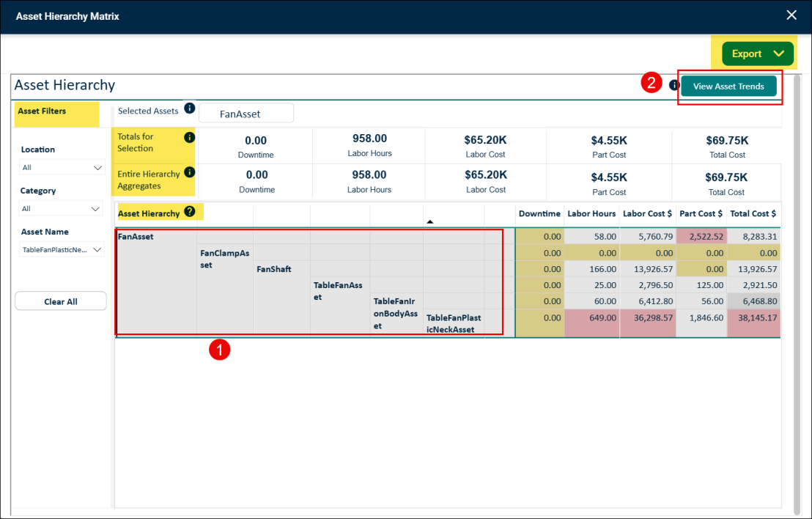Screen dimensions: 812x519
Task: Click info icon beside Totals for Selection
Action: [190, 137]
